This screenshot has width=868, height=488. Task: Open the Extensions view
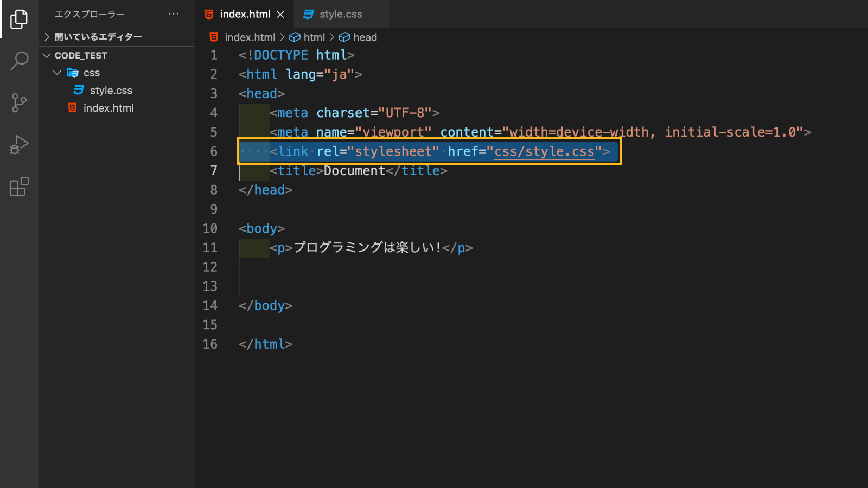point(20,187)
